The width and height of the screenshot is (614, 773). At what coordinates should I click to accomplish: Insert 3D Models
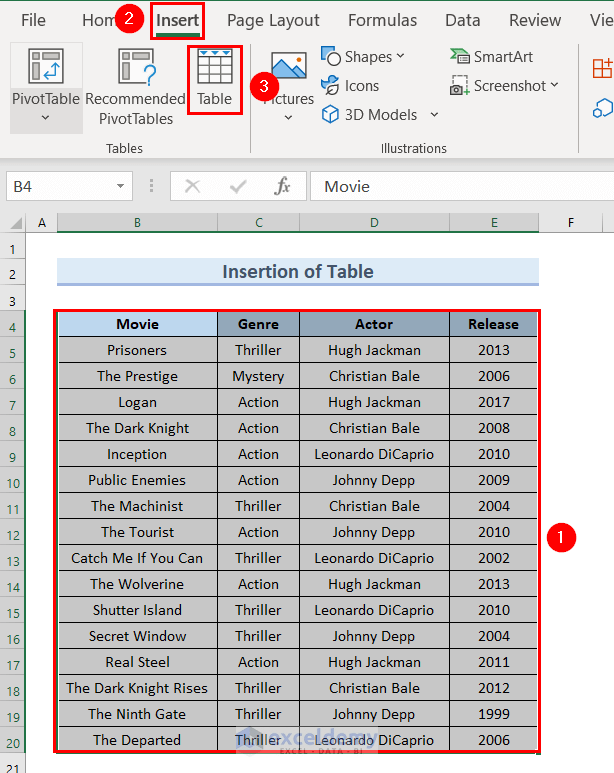[x=370, y=115]
